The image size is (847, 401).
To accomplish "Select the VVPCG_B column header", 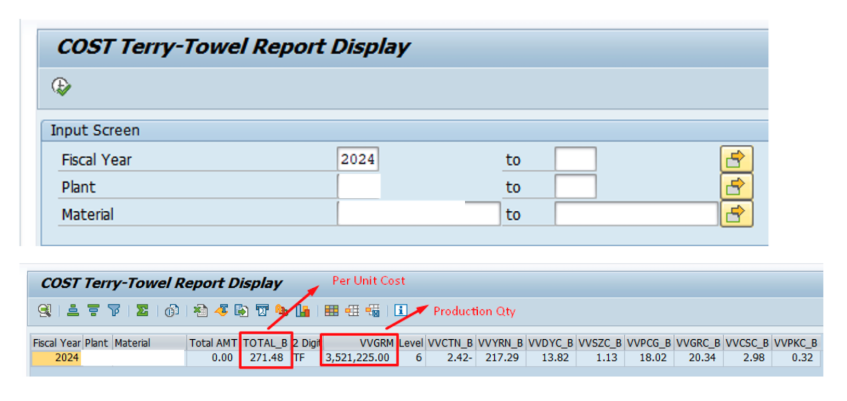I will pyautogui.click(x=650, y=343).
